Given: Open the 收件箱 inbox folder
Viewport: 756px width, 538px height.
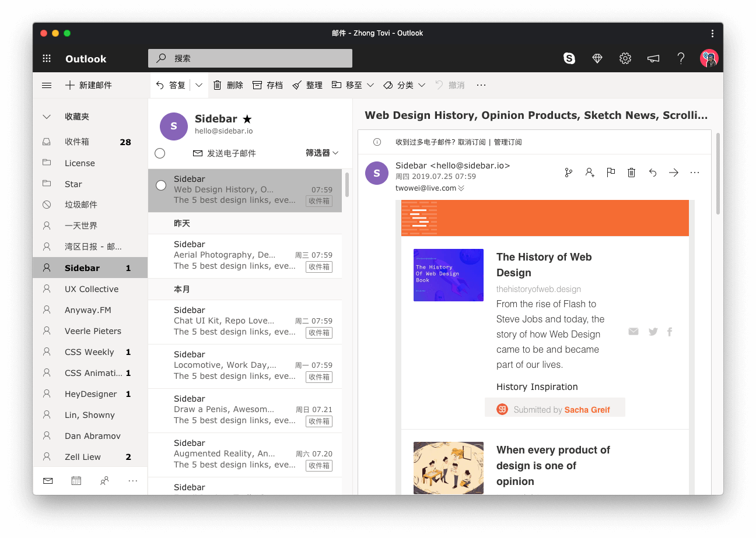Looking at the screenshot, I should point(90,142).
